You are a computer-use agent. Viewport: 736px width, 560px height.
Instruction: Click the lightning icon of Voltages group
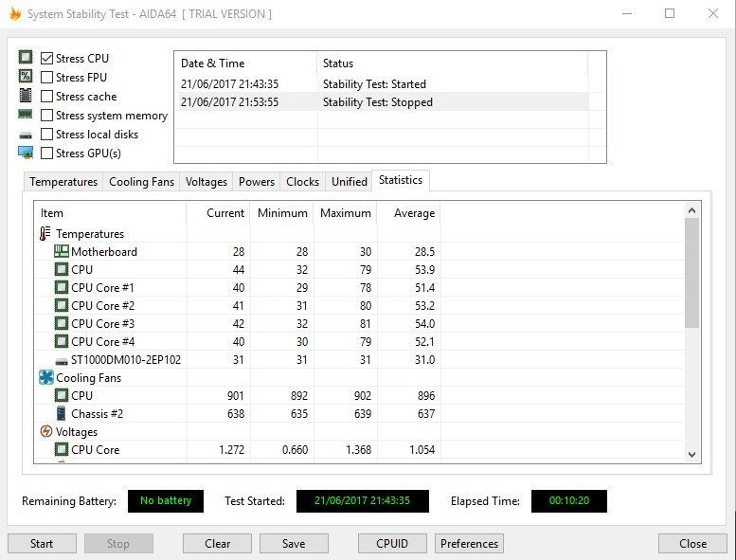click(x=46, y=431)
